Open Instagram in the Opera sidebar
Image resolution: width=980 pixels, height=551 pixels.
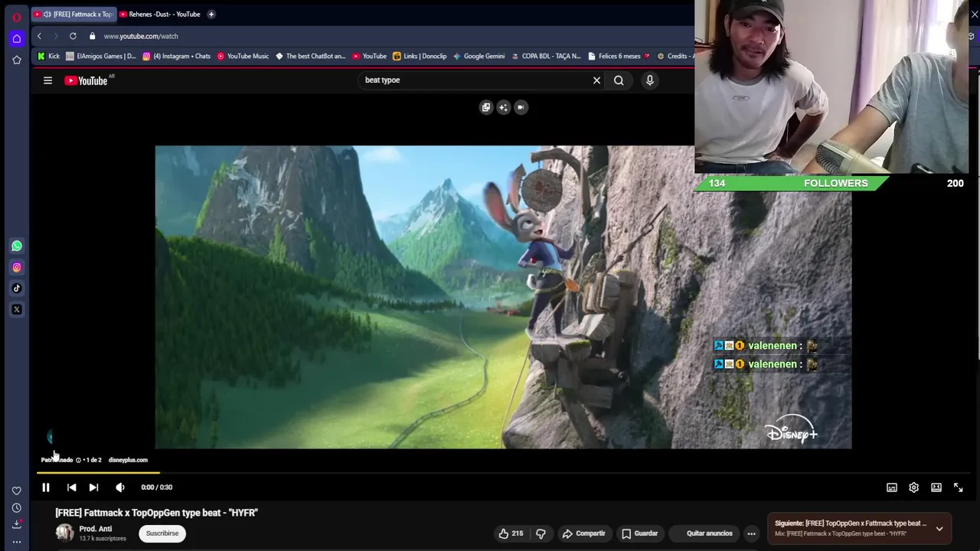[x=17, y=267]
